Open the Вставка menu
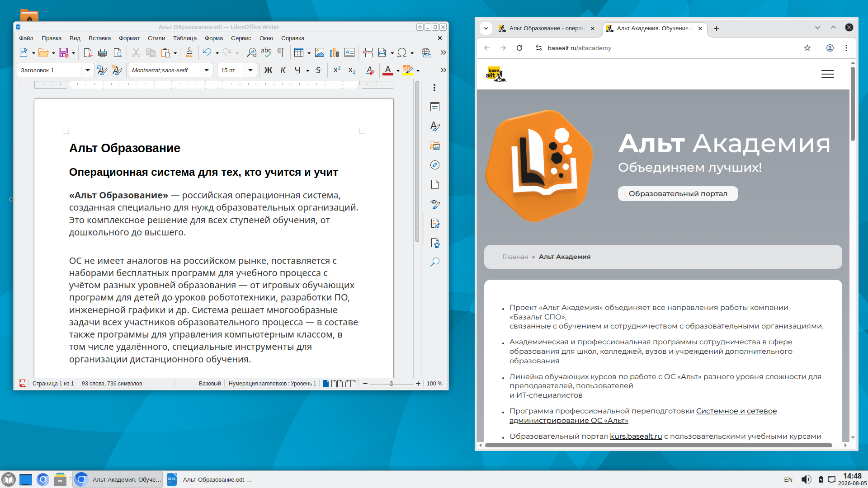Viewport: 868px width, 488px height. [99, 38]
